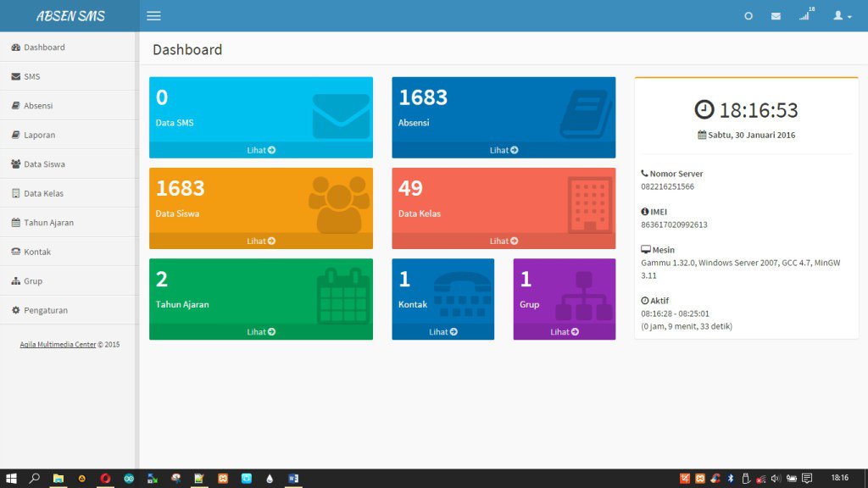
Task: Click Lihat on the Data Siswa card
Action: (x=261, y=241)
